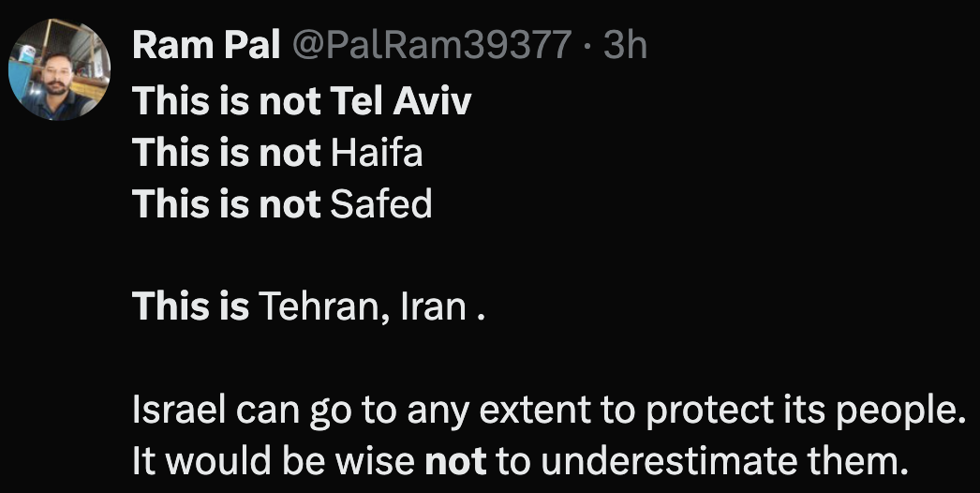Click the sentence starting 'Israel can go'

pyautogui.click(x=549, y=410)
